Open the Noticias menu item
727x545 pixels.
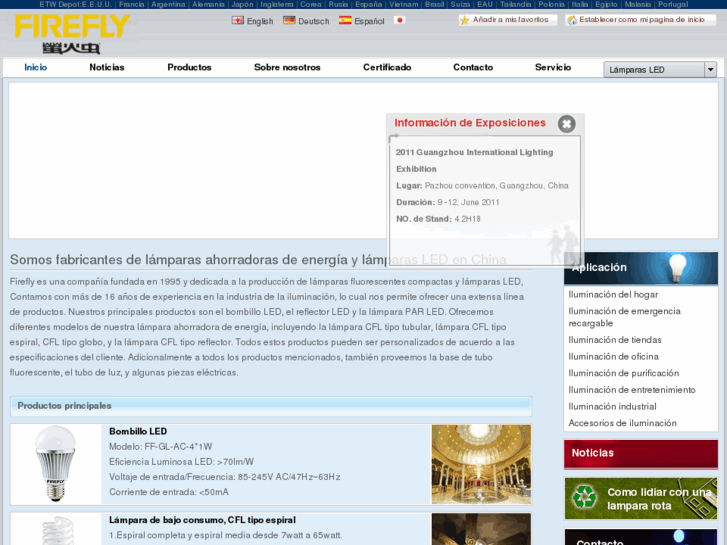[107, 67]
